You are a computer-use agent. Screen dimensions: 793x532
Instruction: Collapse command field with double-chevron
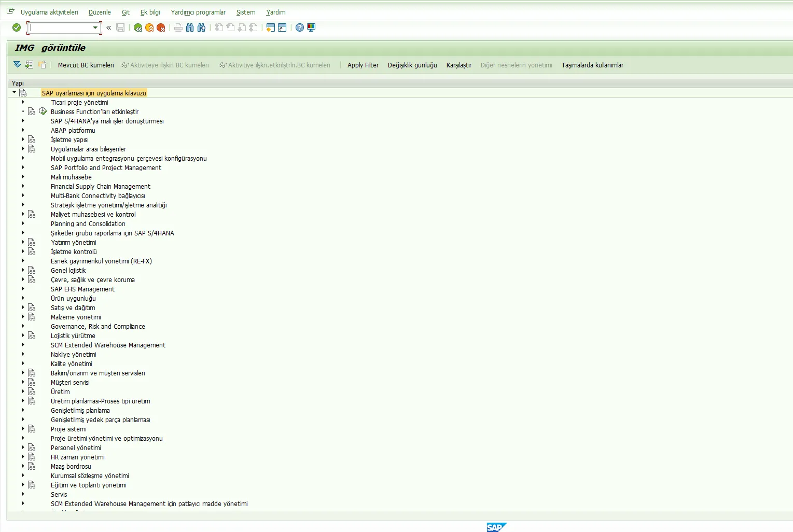point(109,27)
